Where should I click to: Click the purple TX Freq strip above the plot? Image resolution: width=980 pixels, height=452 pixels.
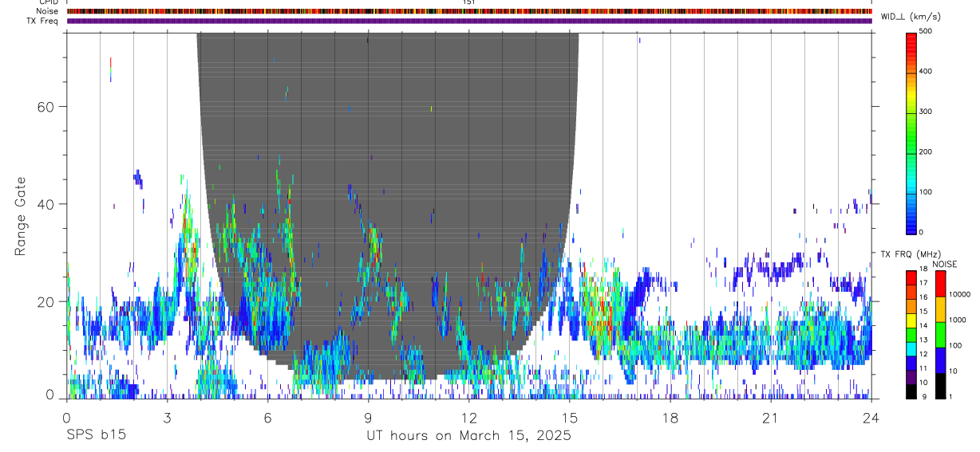469,21
